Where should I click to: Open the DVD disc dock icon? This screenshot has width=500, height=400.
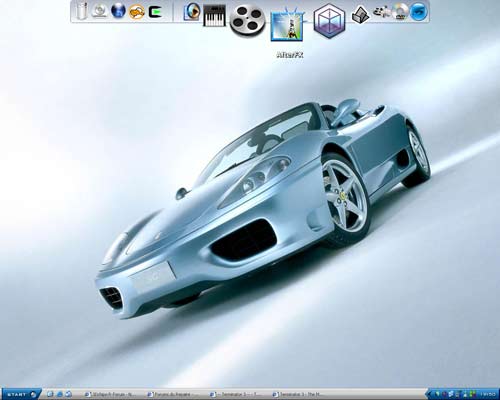pos(400,12)
